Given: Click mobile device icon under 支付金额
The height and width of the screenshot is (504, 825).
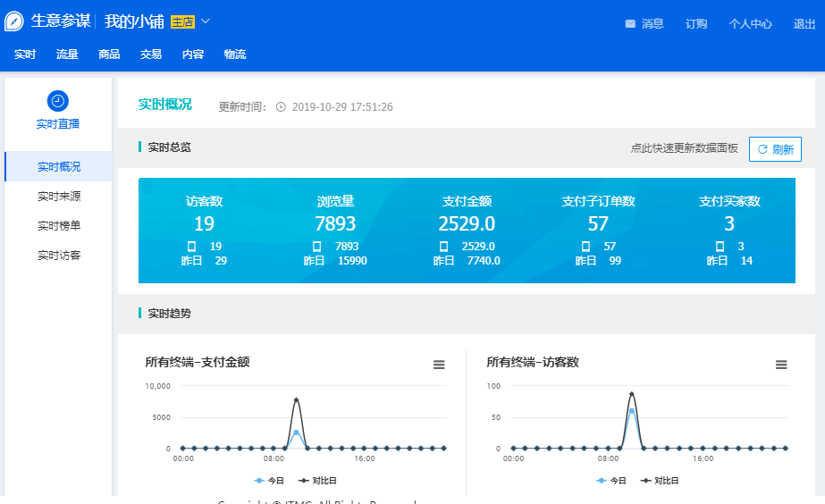Looking at the screenshot, I should 443,247.
